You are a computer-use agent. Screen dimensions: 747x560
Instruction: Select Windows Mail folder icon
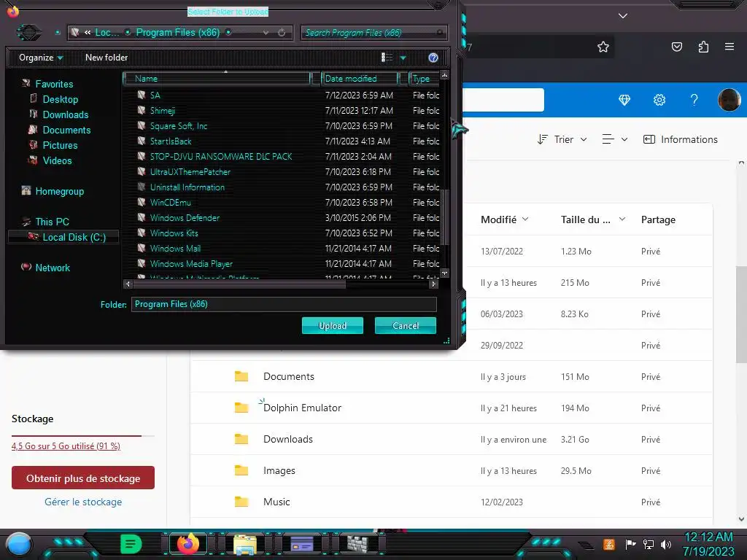coord(141,248)
